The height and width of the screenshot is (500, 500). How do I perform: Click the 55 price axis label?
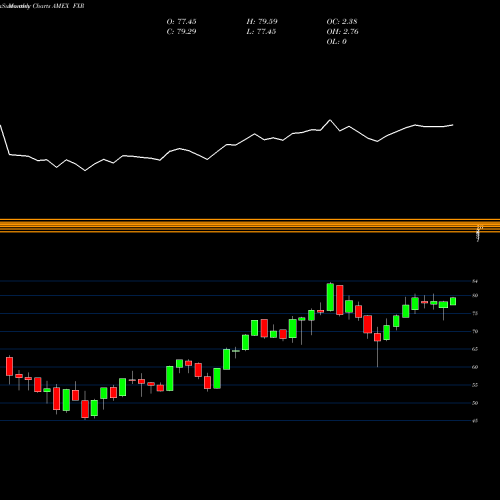pos(475,385)
